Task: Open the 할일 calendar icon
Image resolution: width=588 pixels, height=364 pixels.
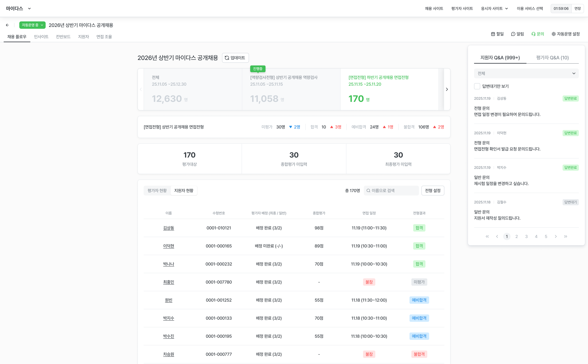Action: [x=493, y=34]
